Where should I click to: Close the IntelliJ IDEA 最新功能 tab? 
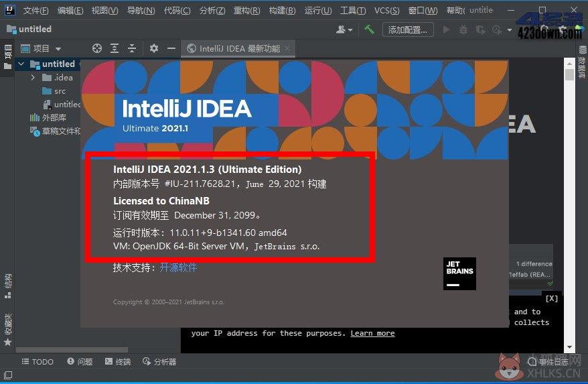tap(287, 48)
